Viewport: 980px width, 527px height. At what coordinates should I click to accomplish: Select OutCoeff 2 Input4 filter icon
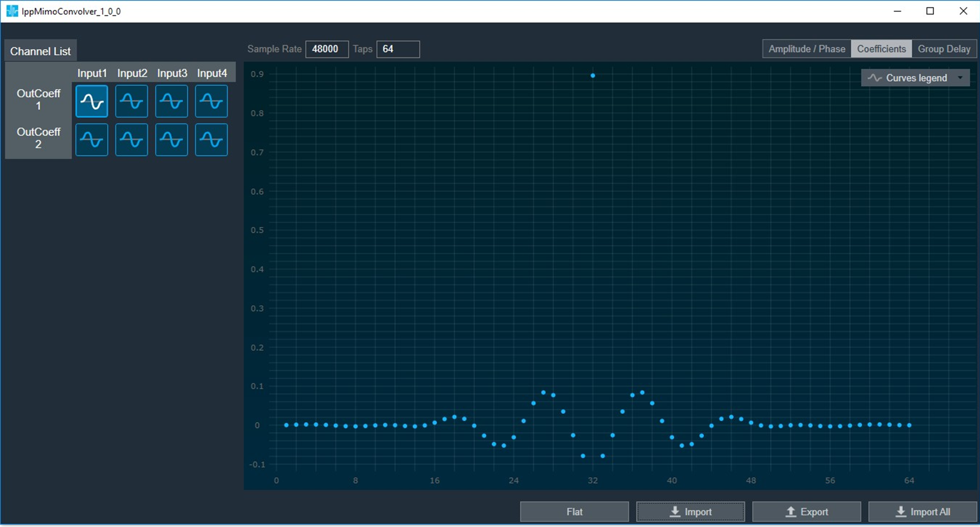pos(211,140)
